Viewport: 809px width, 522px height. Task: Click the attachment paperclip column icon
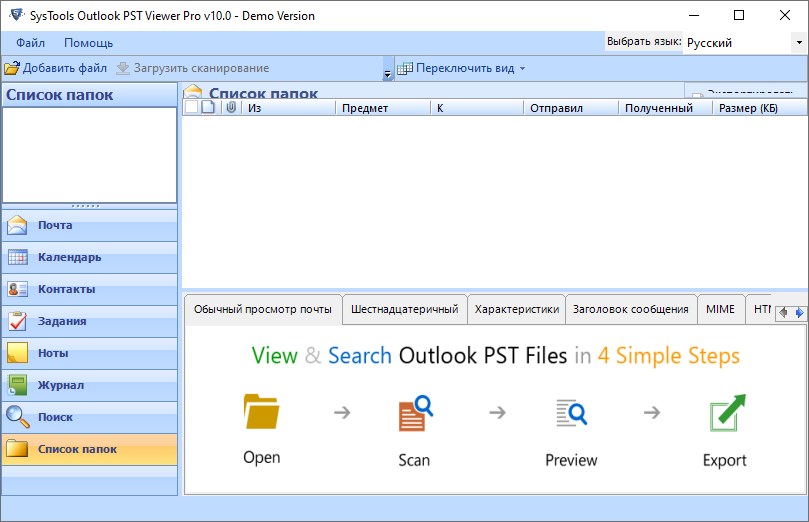coord(232,107)
